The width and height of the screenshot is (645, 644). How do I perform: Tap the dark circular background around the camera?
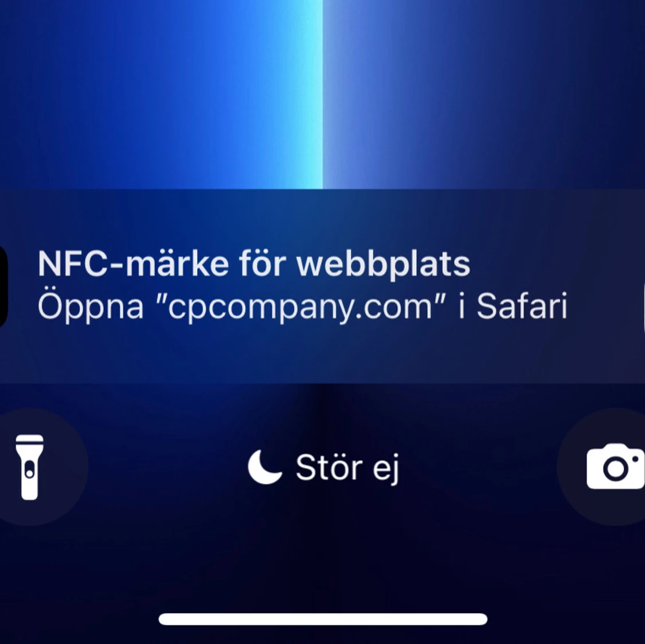601,467
